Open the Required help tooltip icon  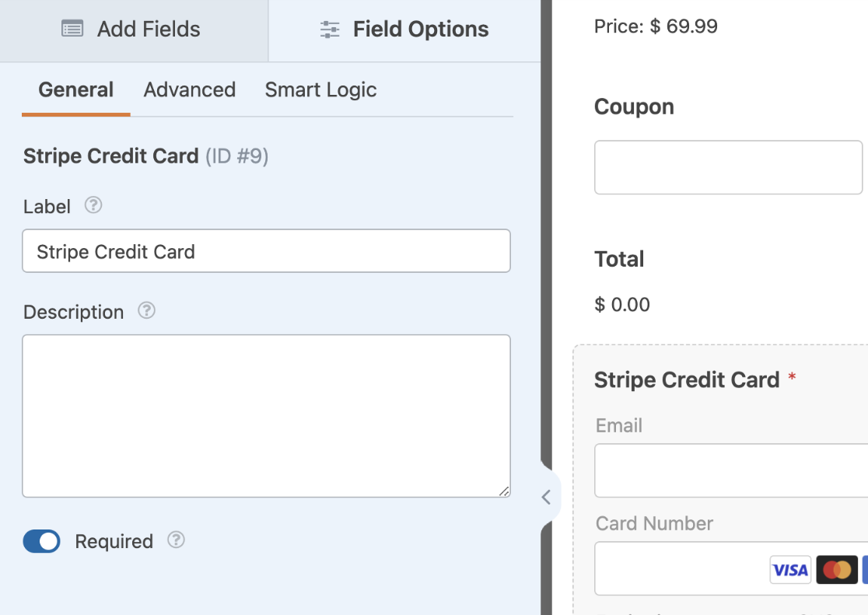(x=176, y=540)
